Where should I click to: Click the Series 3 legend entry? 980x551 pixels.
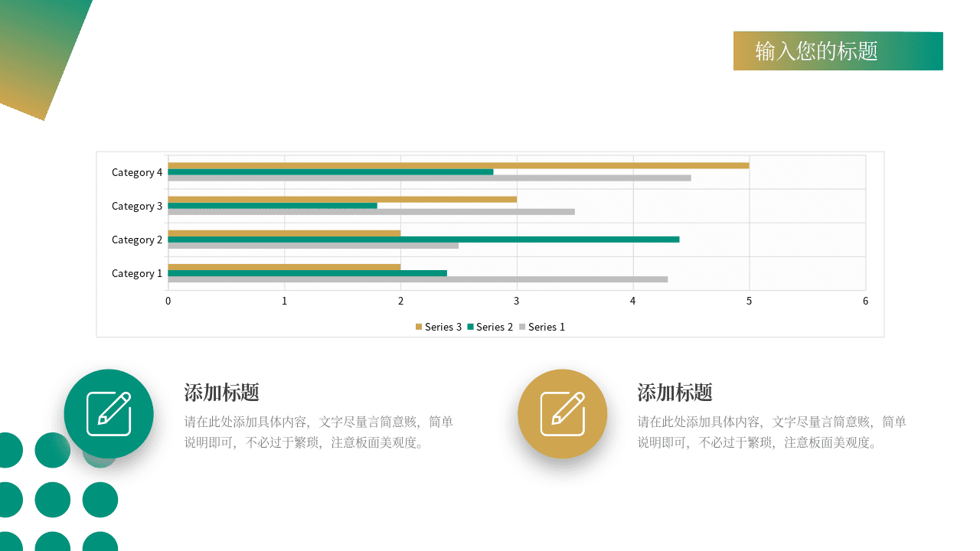point(439,327)
